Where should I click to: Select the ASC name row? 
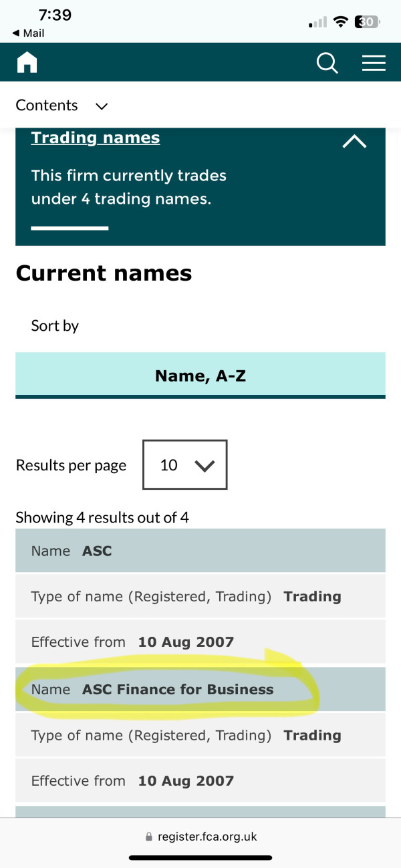(x=200, y=551)
